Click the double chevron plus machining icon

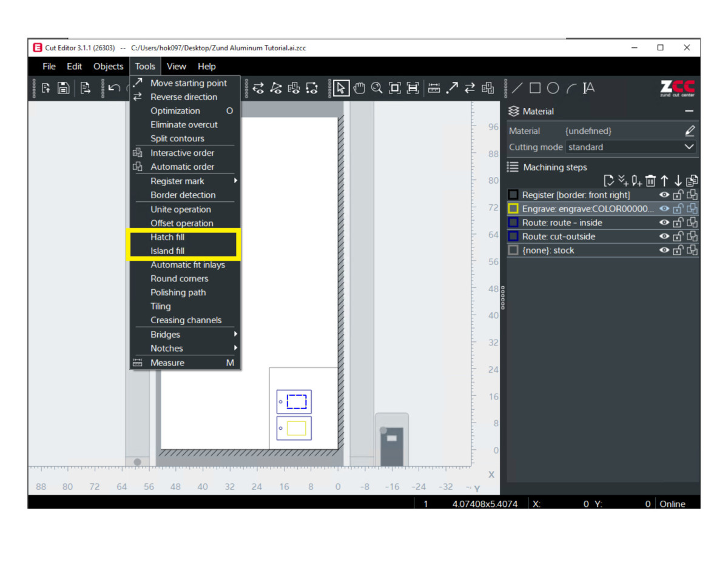[623, 181]
